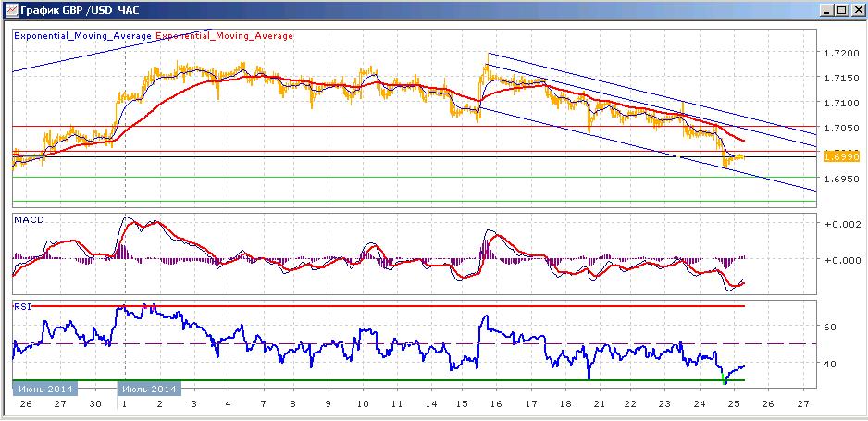868x421 pixels.
Task: Click date 10 on the time axis
Action: click(363, 404)
